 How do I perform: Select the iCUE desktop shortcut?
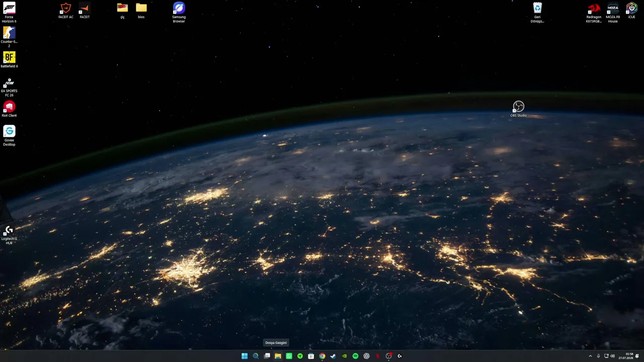point(631,10)
